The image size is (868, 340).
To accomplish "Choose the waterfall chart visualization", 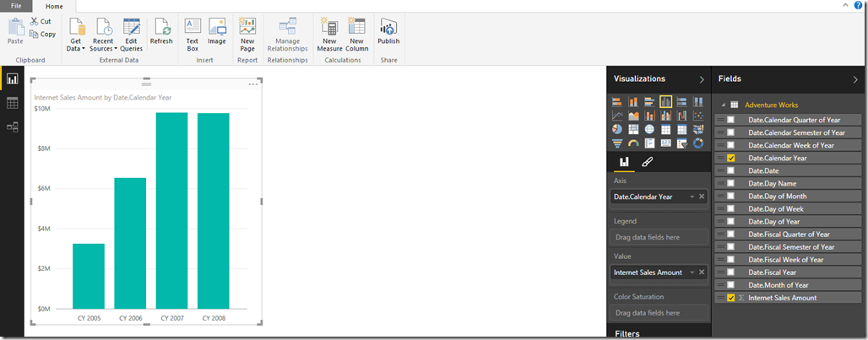I will [682, 116].
